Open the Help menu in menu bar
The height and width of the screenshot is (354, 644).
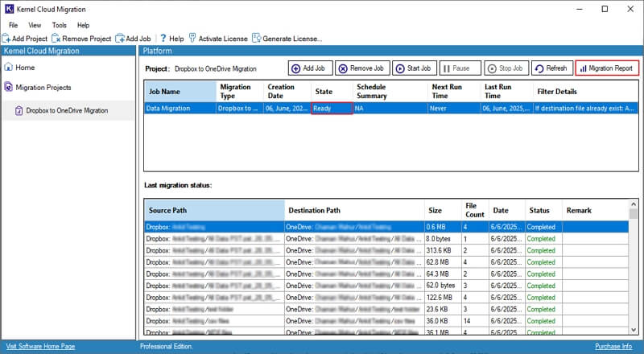84,25
